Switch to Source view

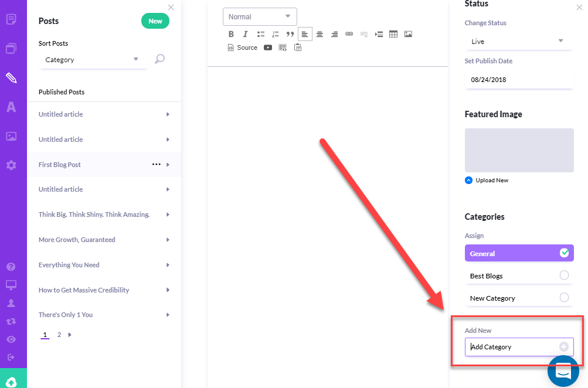tap(242, 47)
